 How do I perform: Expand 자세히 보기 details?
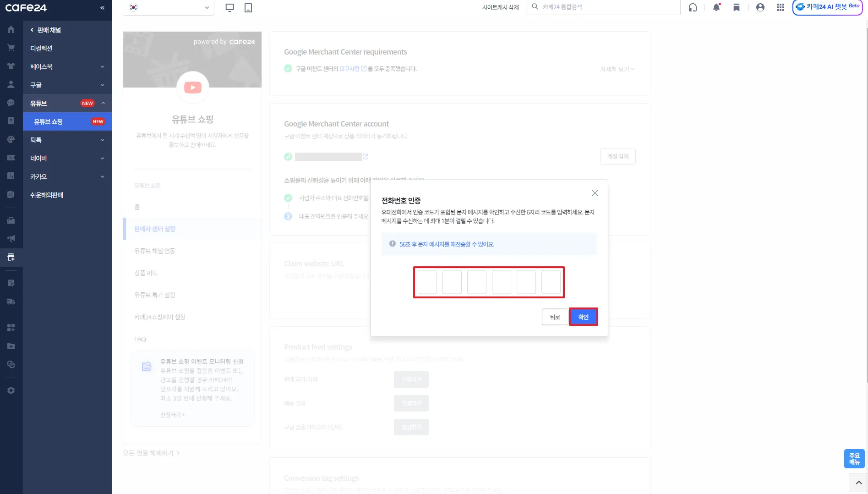tap(617, 69)
